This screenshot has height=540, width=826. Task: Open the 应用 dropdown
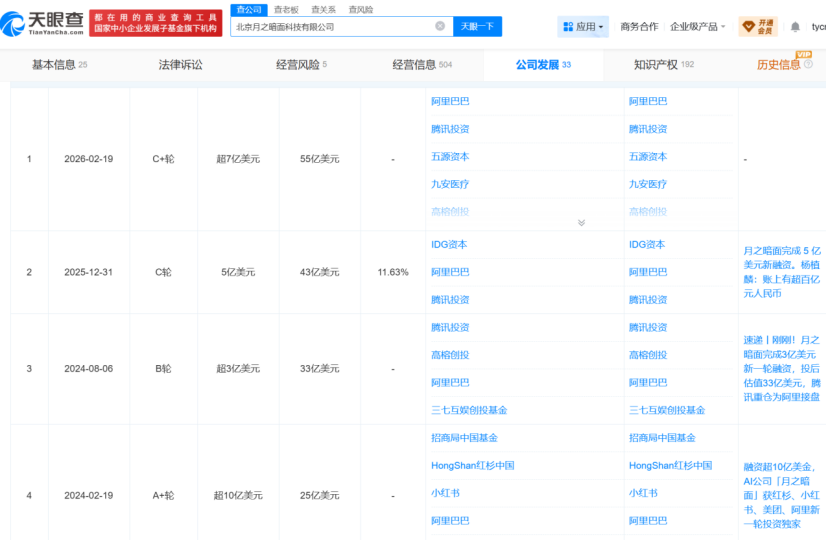coord(583,26)
